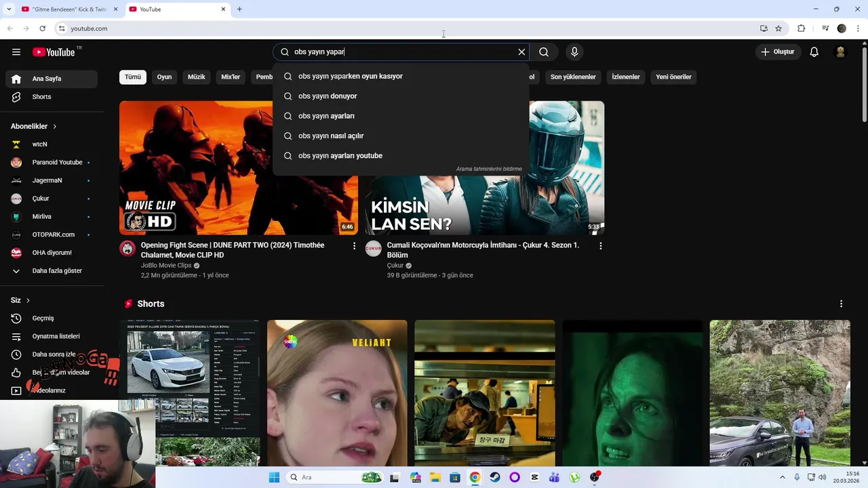
Task: Open a new browser tab
Action: [239, 9]
